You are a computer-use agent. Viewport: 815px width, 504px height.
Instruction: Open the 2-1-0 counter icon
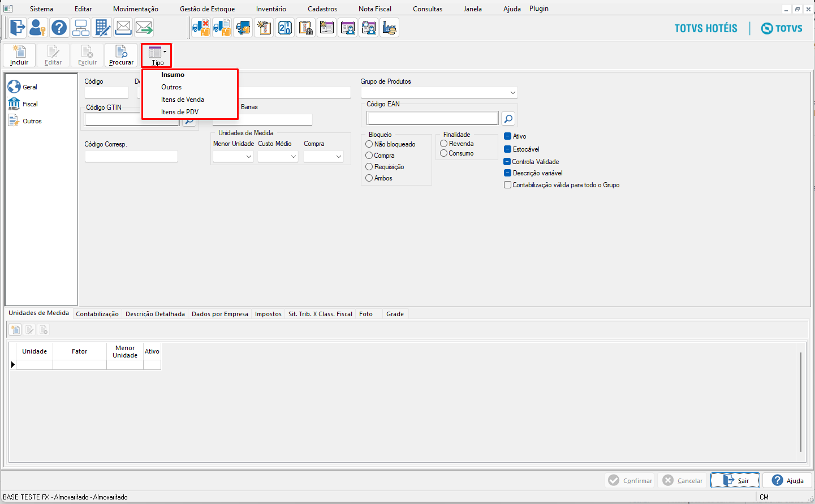(x=284, y=27)
